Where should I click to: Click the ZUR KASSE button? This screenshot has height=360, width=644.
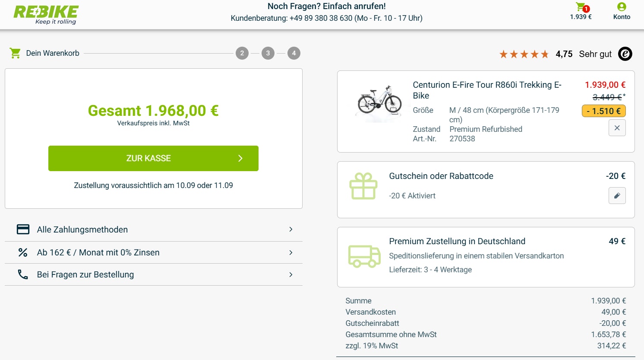pos(153,158)
